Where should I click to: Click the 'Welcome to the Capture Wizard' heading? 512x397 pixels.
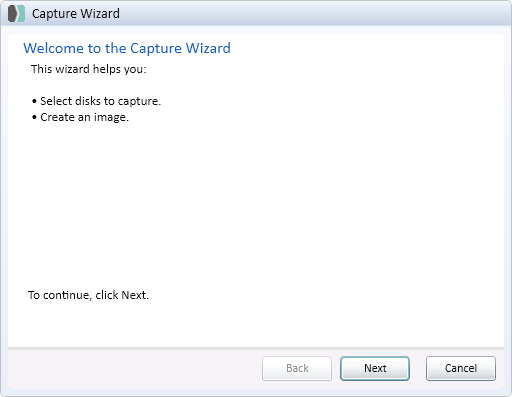point(127,48)
